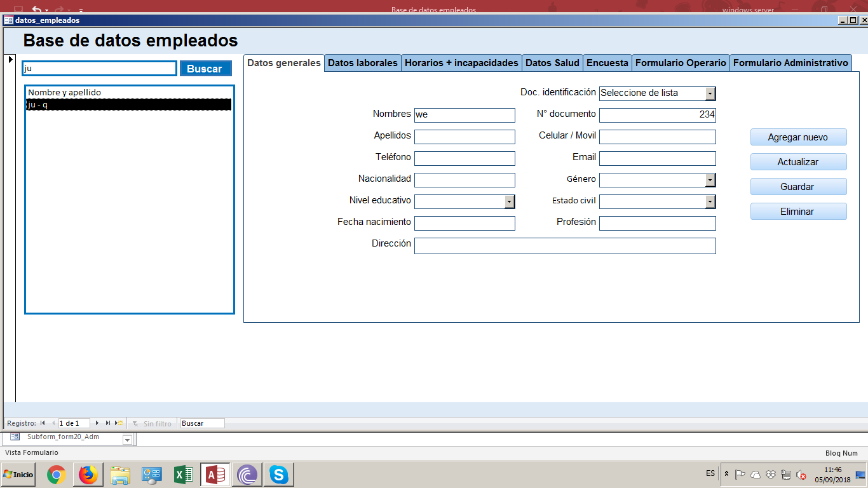Click the record number box '1 de 1'

click(x=74, y=423)
